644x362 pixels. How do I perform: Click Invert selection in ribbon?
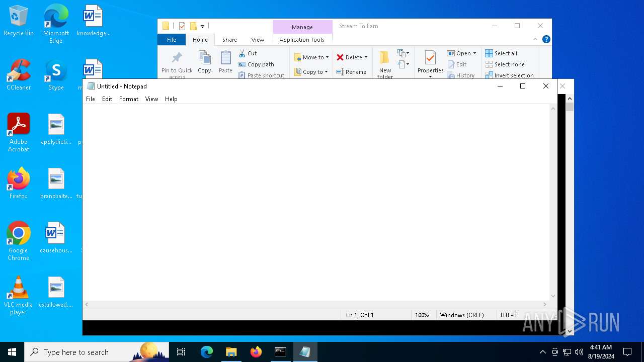(509, 75)
